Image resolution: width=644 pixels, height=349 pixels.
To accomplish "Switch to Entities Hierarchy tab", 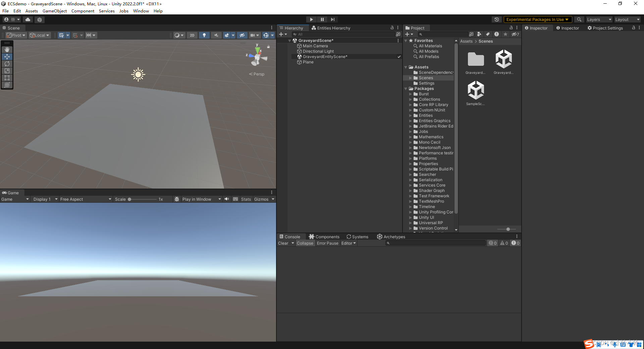I will point(331,28).
